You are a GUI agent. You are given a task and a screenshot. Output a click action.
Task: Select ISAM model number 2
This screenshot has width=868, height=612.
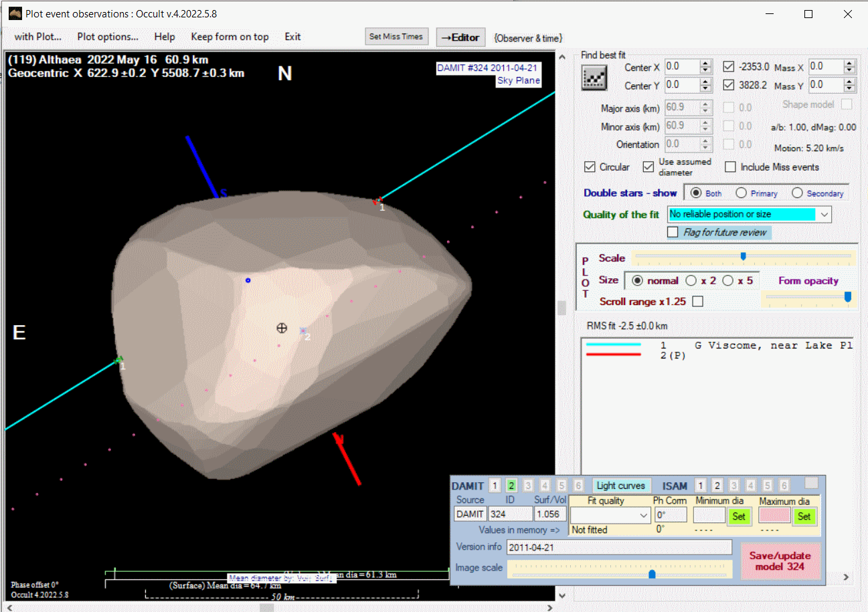pos(717,486)
